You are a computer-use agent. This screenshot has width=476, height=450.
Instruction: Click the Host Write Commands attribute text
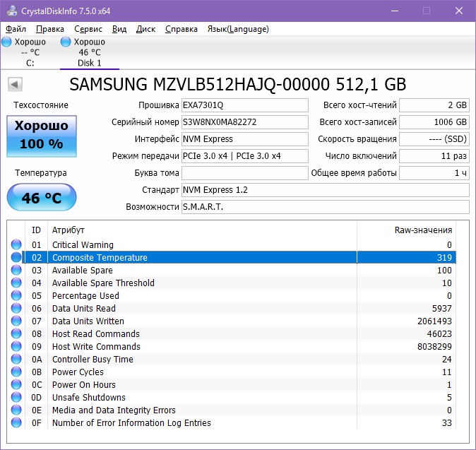pyautogui.click(x=96, y=347)
